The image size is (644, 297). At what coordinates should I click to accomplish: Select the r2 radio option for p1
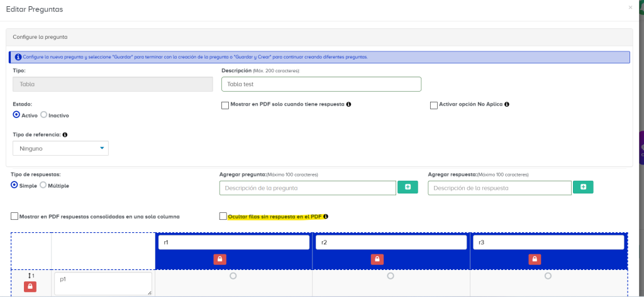pyautogui.click(x=391, y=276)
